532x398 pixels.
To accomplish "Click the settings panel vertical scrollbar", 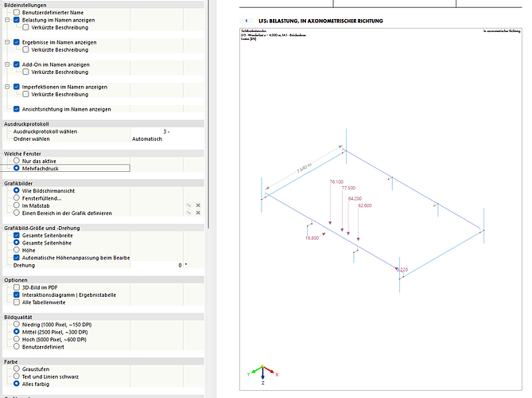I will coord(209,119).
